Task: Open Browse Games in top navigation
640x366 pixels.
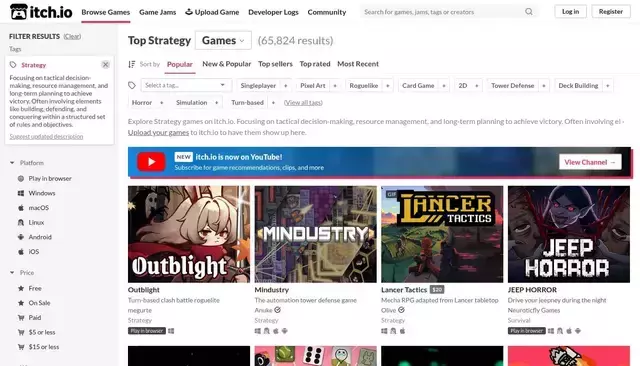Action: pos(106,12)
